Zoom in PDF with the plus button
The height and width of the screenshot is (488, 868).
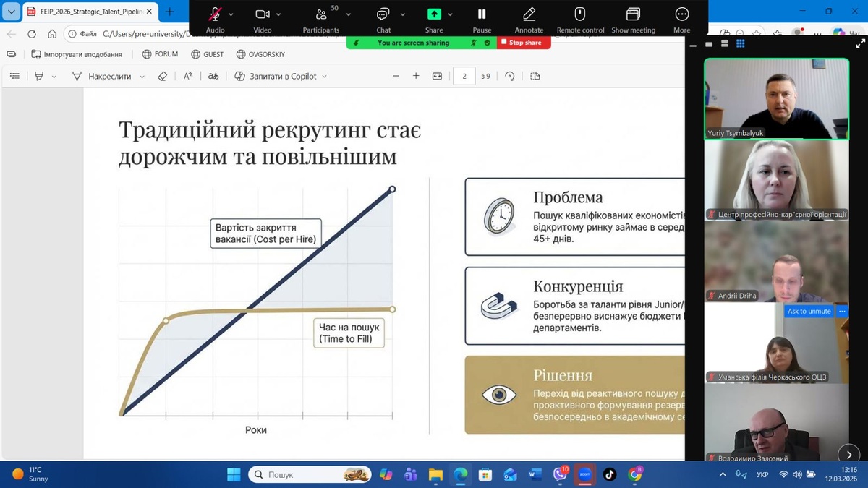click(x=416, y=76)
